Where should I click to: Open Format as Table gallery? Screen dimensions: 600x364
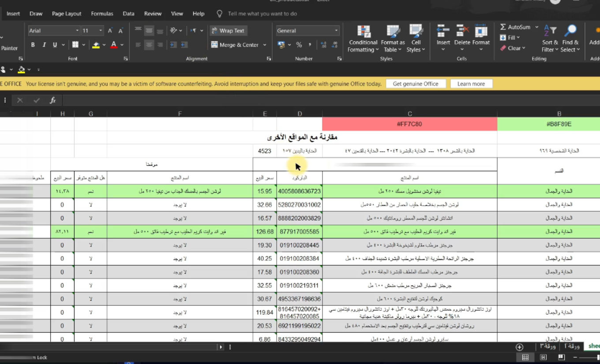(393, 32)
